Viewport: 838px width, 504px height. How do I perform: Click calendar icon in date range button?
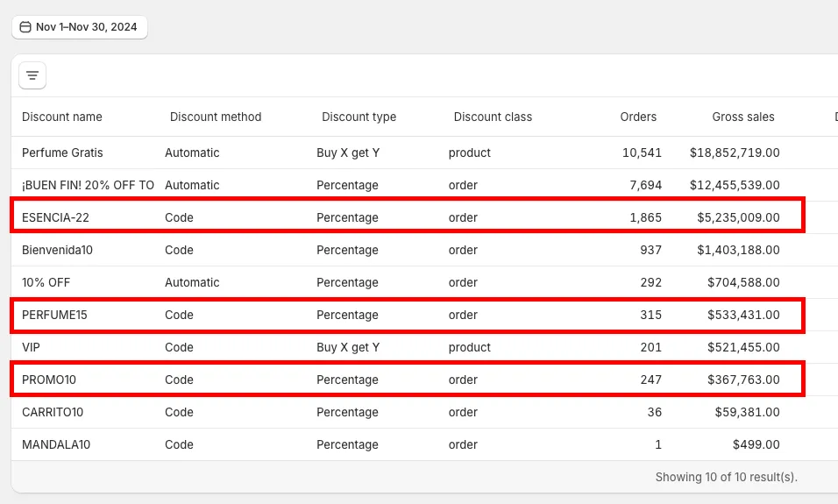tap(25, 27)
